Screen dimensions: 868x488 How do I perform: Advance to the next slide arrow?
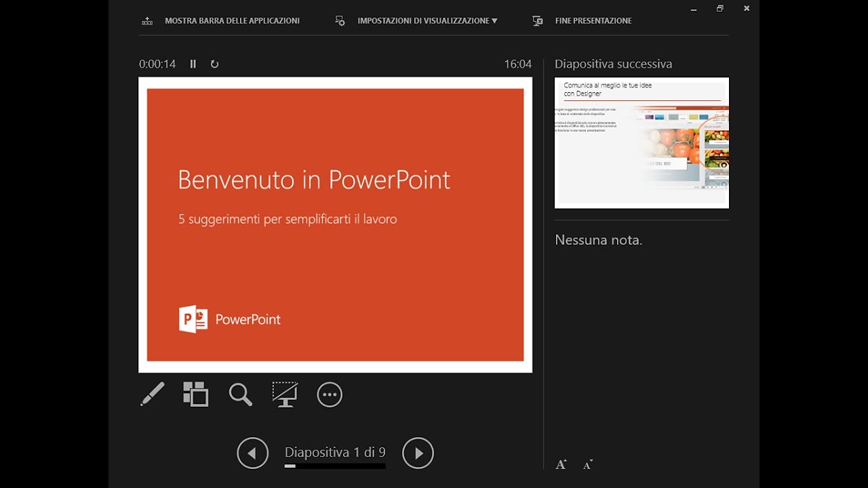(418, 453)
